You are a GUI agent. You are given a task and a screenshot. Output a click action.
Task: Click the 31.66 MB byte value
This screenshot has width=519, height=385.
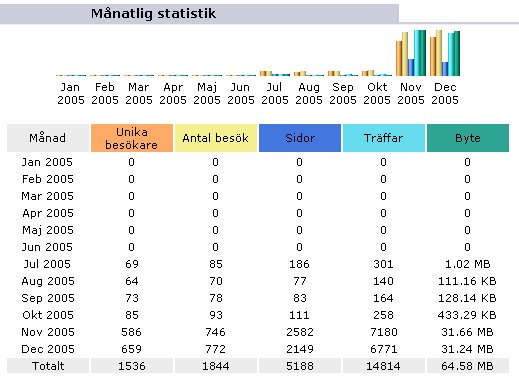coord(467,332)
